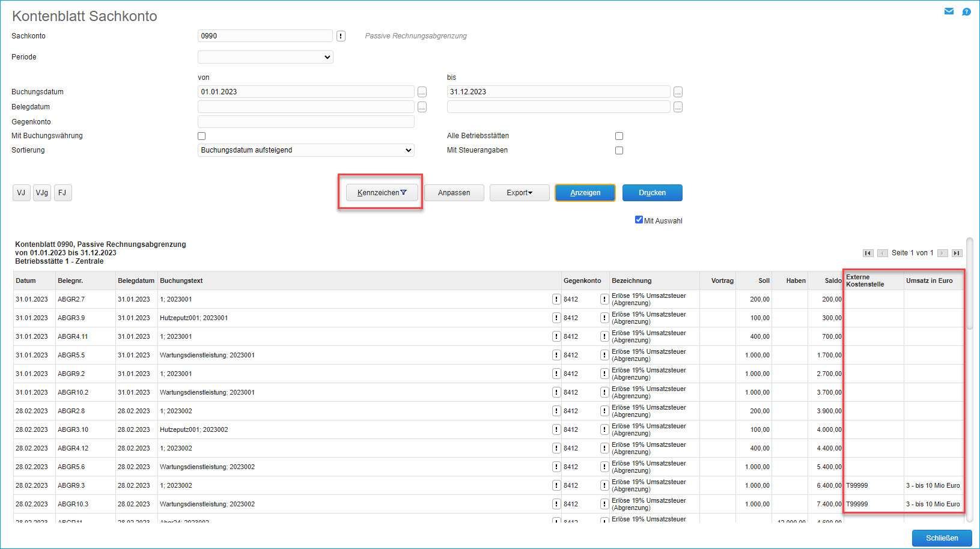
Task: Open Gegenkonto info icon for ABGR9.3
Action: click(x=604, y=485)
